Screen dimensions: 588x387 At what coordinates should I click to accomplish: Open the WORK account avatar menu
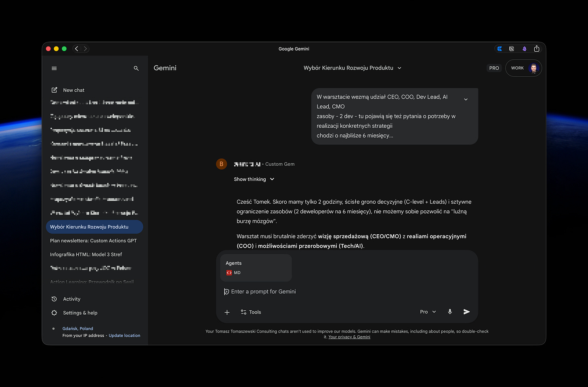[523, 68]
